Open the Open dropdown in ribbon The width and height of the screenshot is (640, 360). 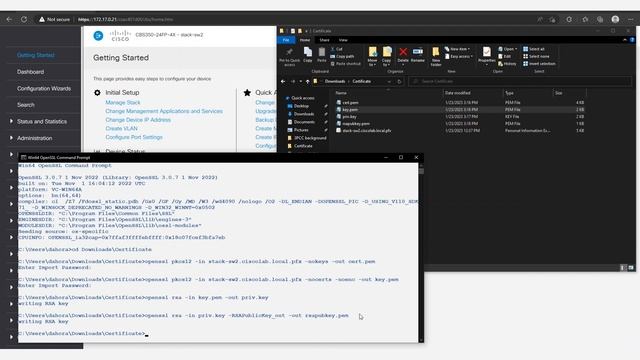[508, 49]
